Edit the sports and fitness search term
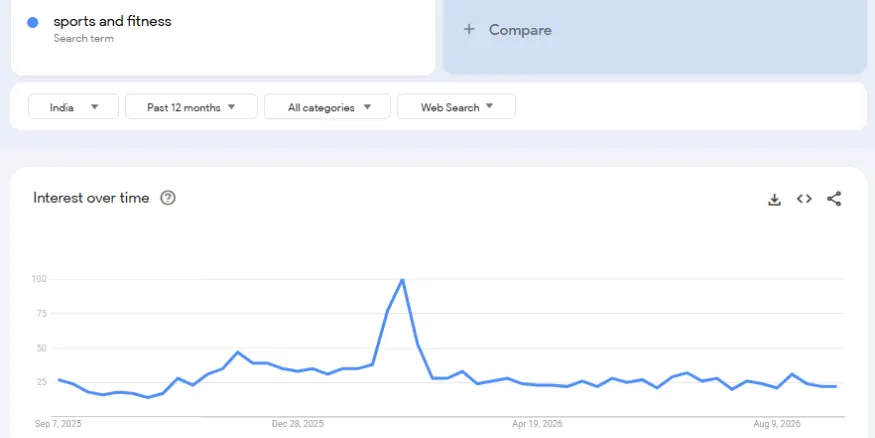The image size is (875, 438). point(112,21)
